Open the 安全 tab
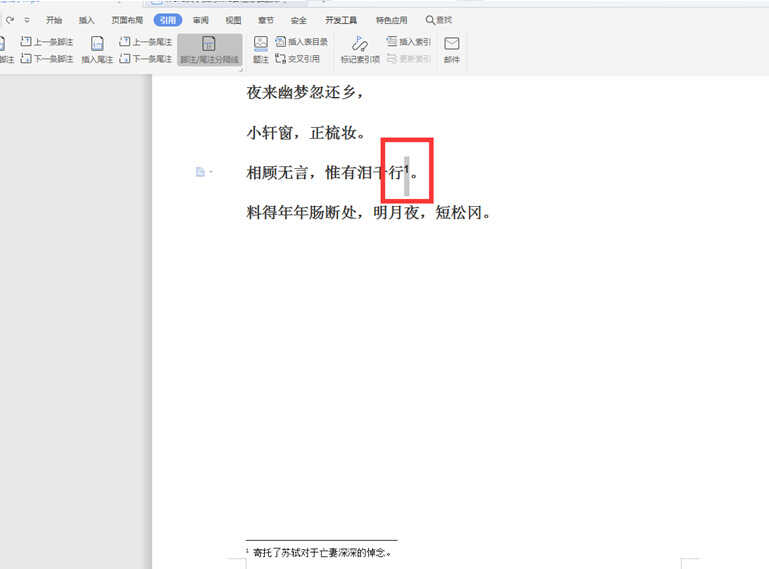The height and width of the screenshot is (569, 769). pyautogui.click(x=298, y=20)
